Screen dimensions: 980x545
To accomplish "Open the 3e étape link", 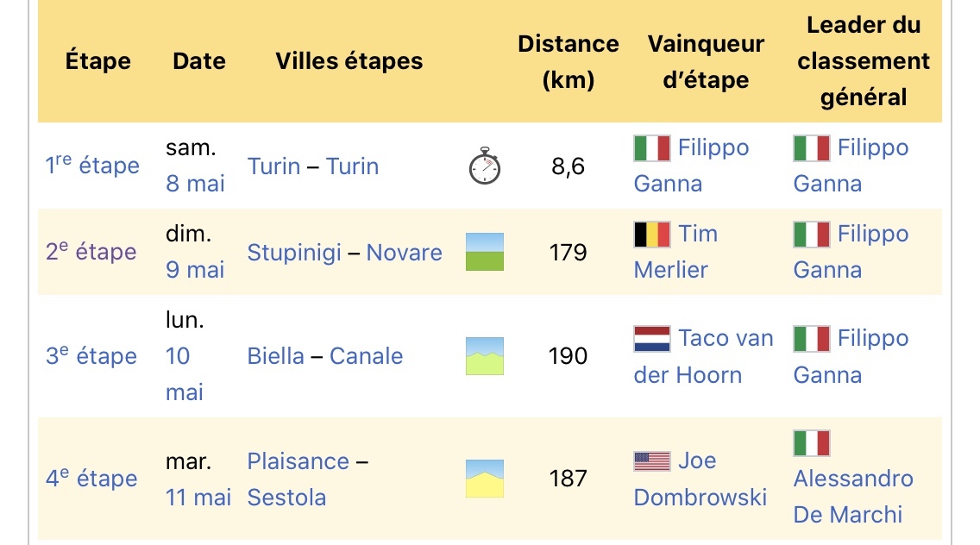I will point(91,356).
